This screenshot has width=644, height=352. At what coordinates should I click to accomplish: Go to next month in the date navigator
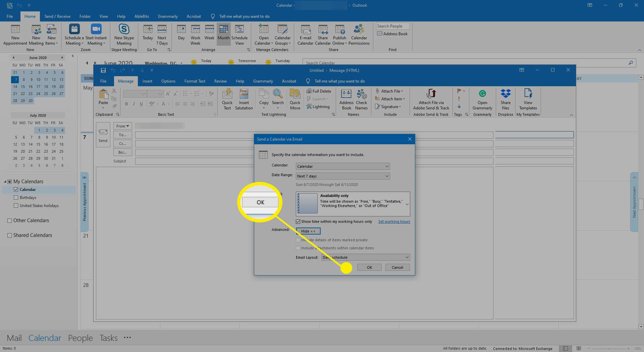(62, 58)
